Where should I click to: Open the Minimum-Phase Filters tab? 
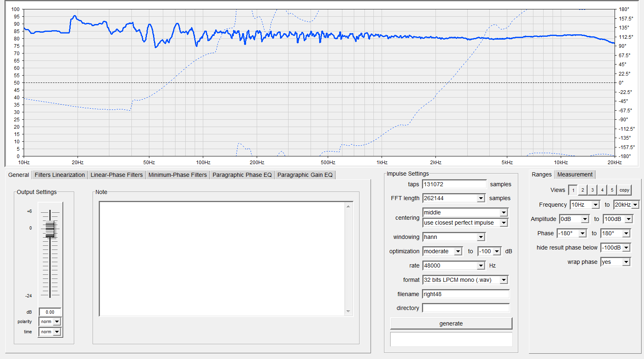(x=178, y=175)
